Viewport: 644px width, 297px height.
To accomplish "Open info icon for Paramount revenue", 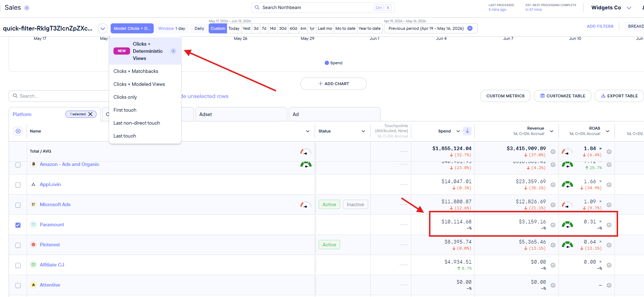I will (553, 225).
